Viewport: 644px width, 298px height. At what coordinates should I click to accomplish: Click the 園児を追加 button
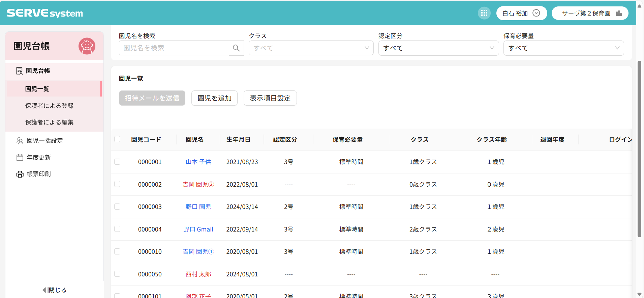tap(214, 98)
